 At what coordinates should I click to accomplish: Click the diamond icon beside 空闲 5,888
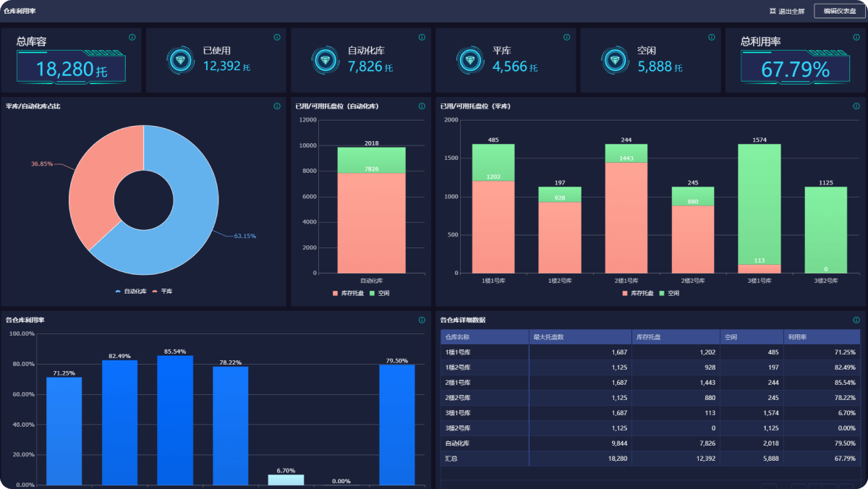[614, 61]
